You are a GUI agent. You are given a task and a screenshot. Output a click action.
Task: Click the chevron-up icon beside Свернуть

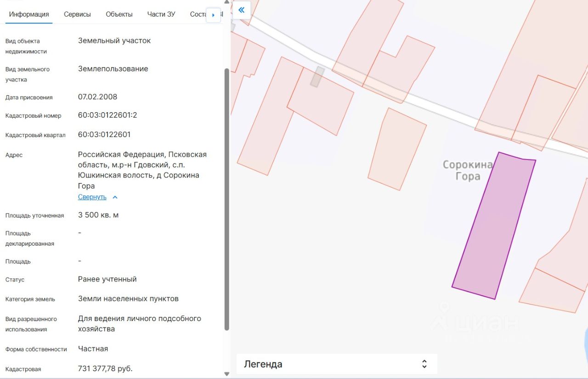(x=115, y=197)
